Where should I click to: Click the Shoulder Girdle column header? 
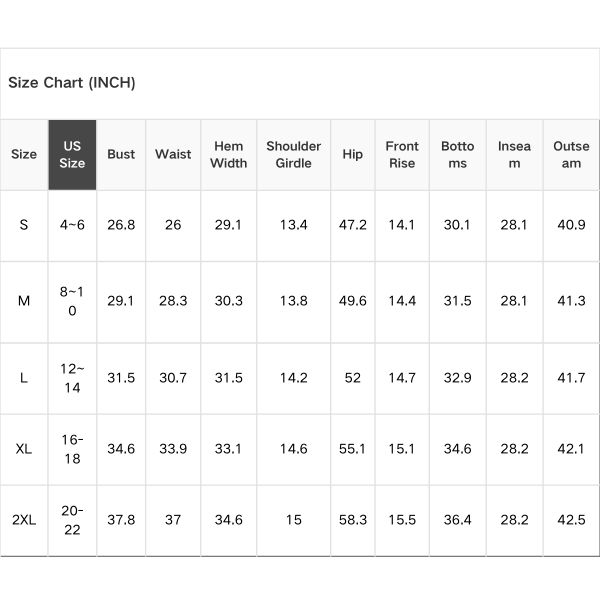(293, 155)
